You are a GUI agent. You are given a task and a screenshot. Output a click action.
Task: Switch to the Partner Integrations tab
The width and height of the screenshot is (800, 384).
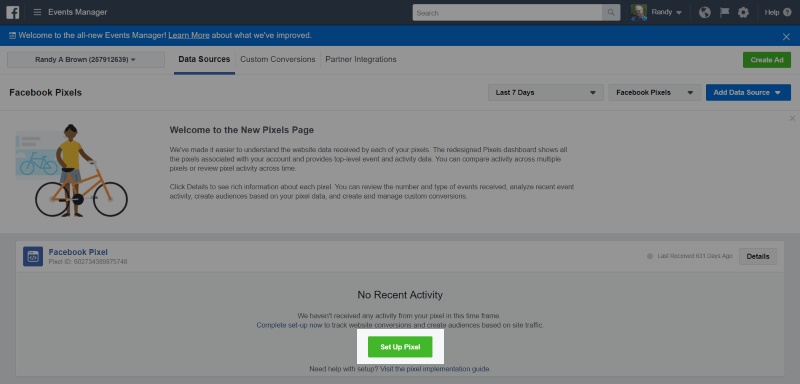tap(361, 60)
